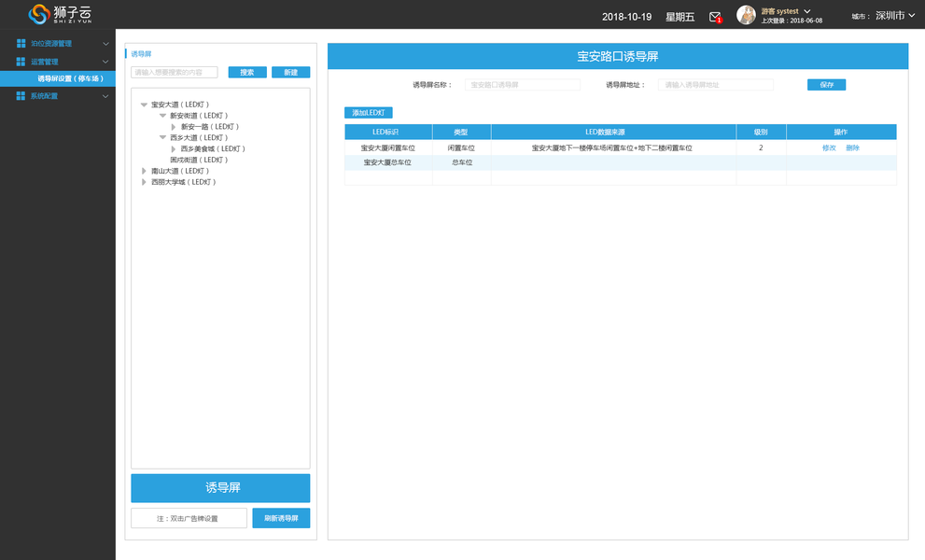Click the large 诱导屏 button
This screenshot has width=925, height=560.
(x=220, y=488)
